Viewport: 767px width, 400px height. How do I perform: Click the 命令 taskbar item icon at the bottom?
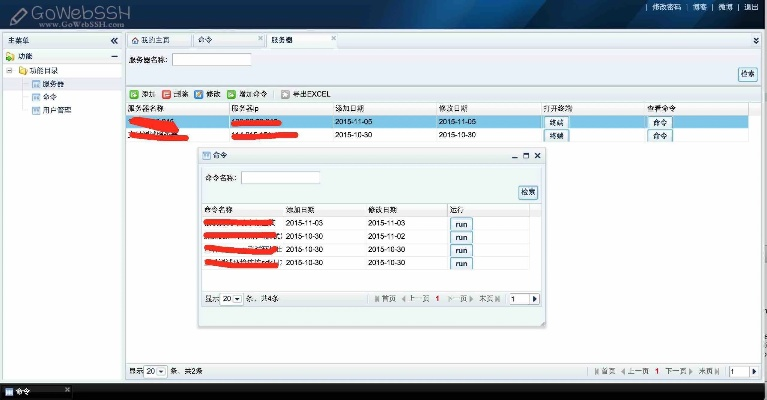pyautogui.click(x=9, y=392)
